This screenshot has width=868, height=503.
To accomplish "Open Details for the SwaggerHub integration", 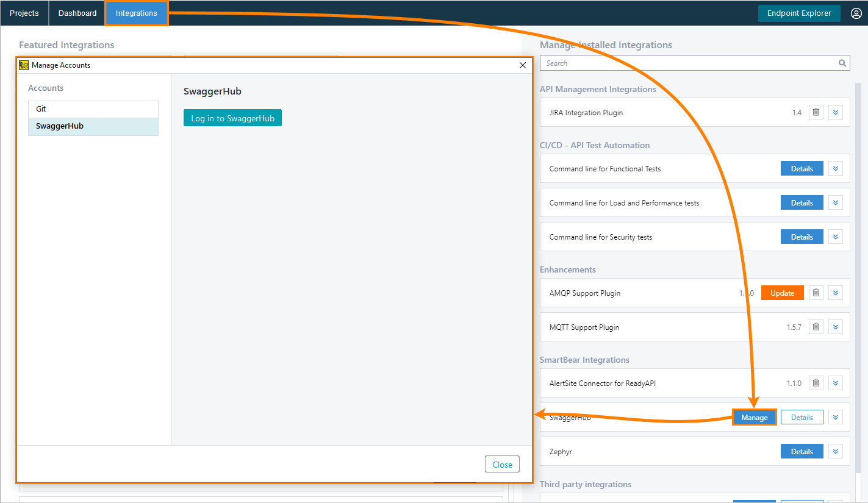I will [x=802, y=418].
